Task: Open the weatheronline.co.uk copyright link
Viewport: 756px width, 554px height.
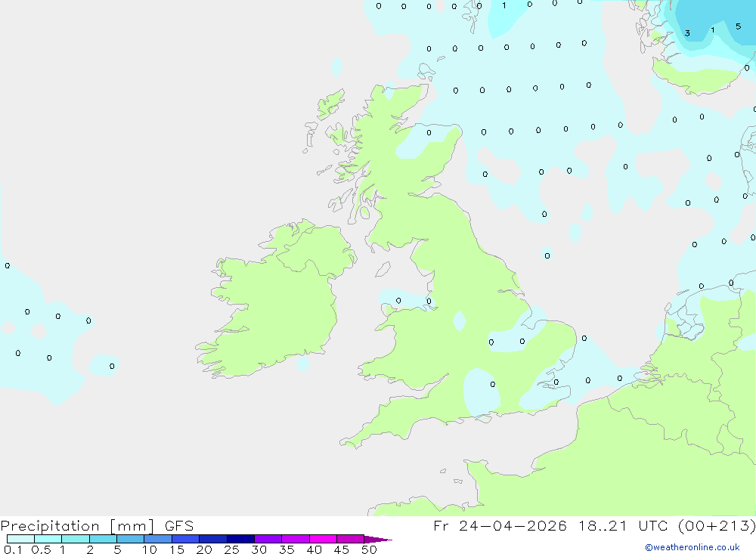Action: 692,547
